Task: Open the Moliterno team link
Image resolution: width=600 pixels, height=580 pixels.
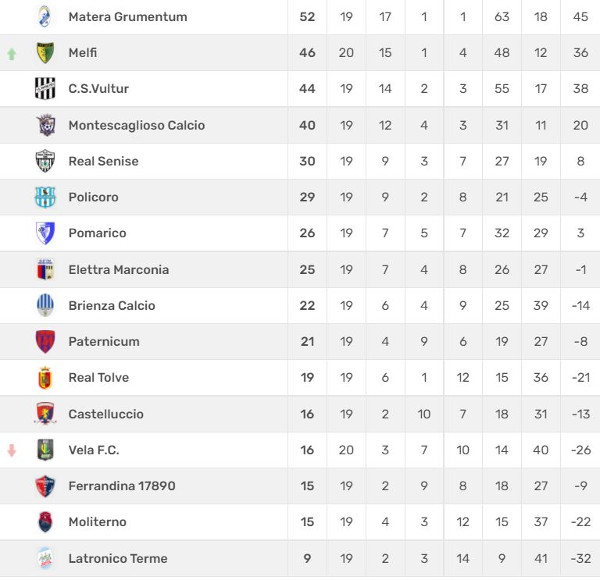Action: [x=97, y=522]
